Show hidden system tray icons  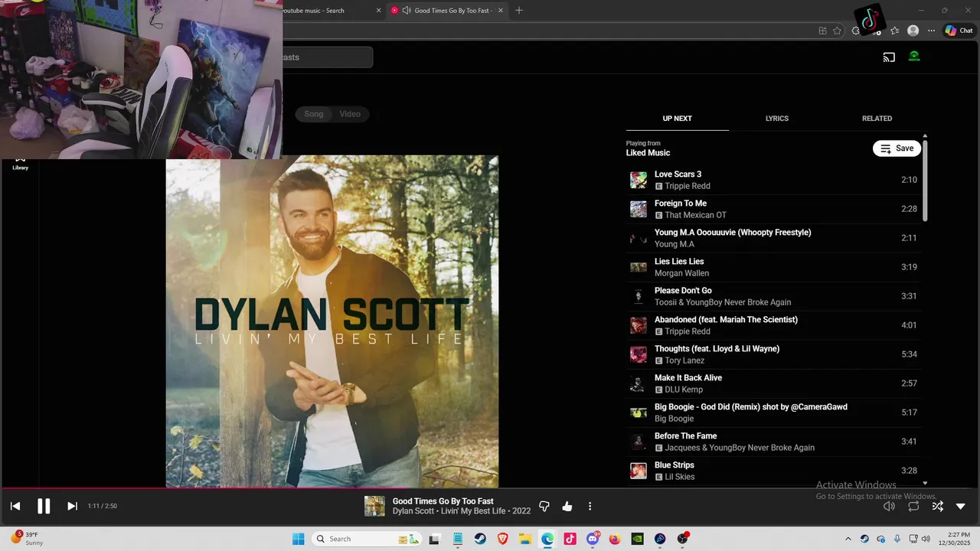(848, 539)
